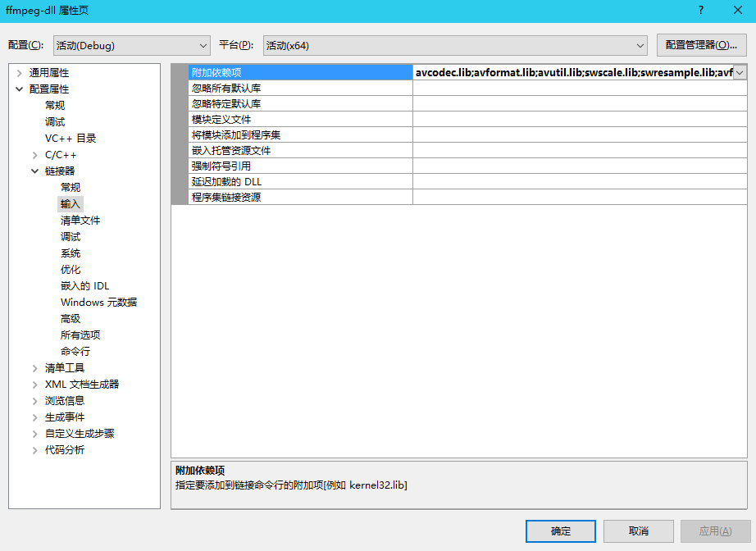
Task: Select 调试 under 配置属性
Action: click(55, 122)
